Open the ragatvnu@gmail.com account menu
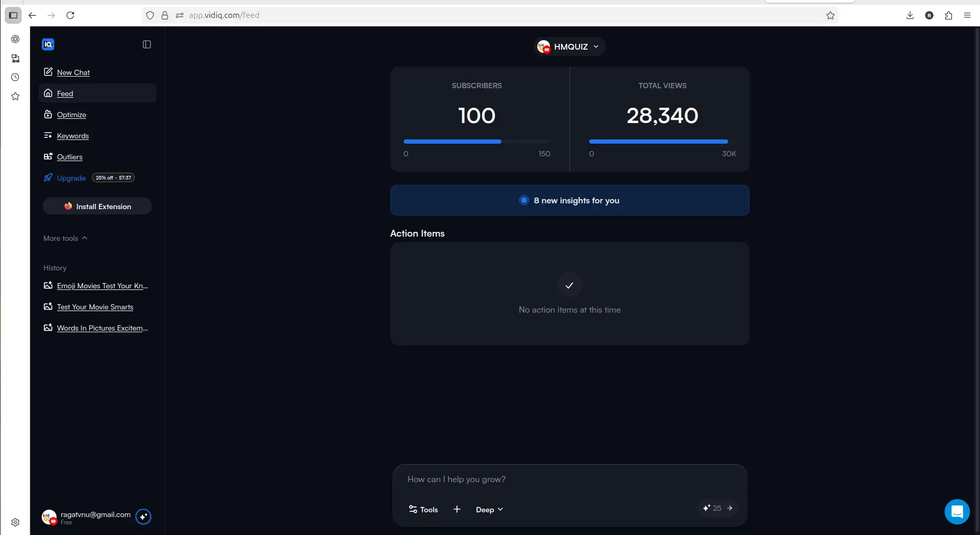Image resolution: width=980 pixels, height=535 pixels. 87,517
